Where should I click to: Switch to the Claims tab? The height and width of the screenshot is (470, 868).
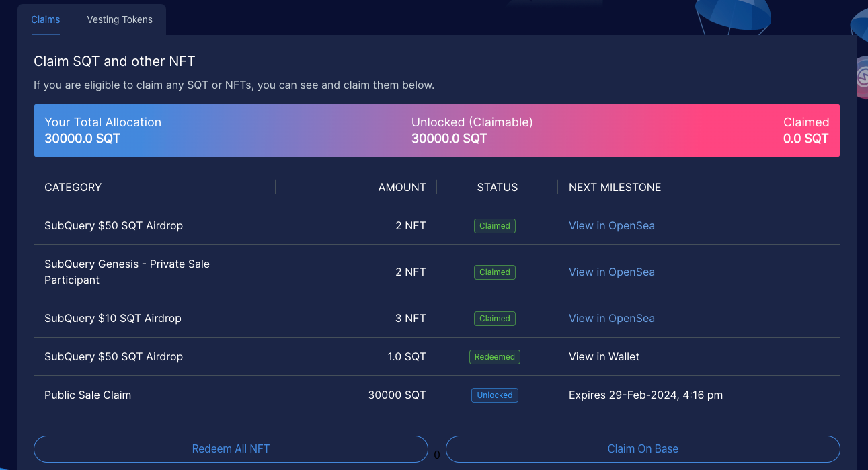[46, 19]
